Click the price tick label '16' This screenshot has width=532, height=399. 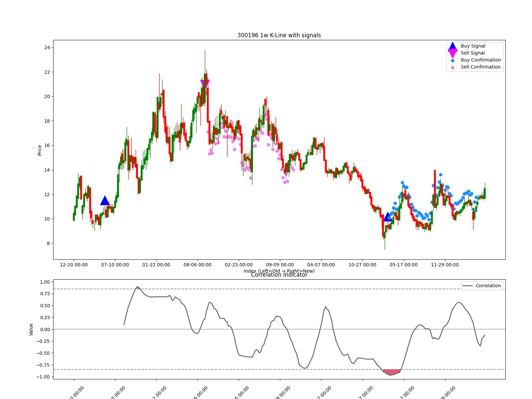coord(47,145)
